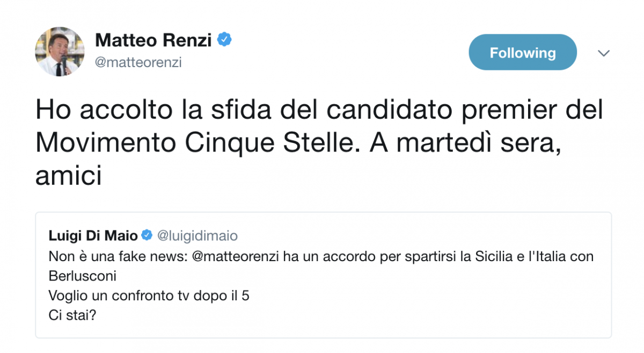This screenshot has width=644, height=353.
Task: Click the line "Voglio un confronto tv dopo il 5"
Action: point(149,296)
